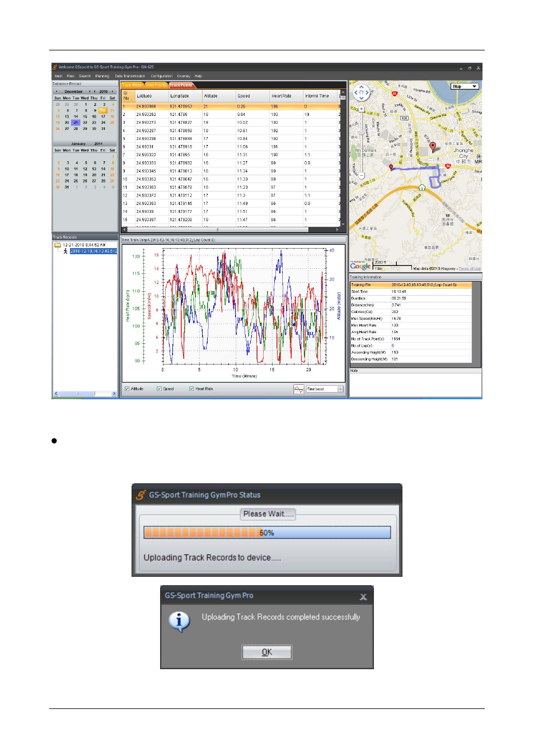The width and height of the screenshot is (534, 756).
Task: Open the Terms of Use map link
Action: point(470,269)
